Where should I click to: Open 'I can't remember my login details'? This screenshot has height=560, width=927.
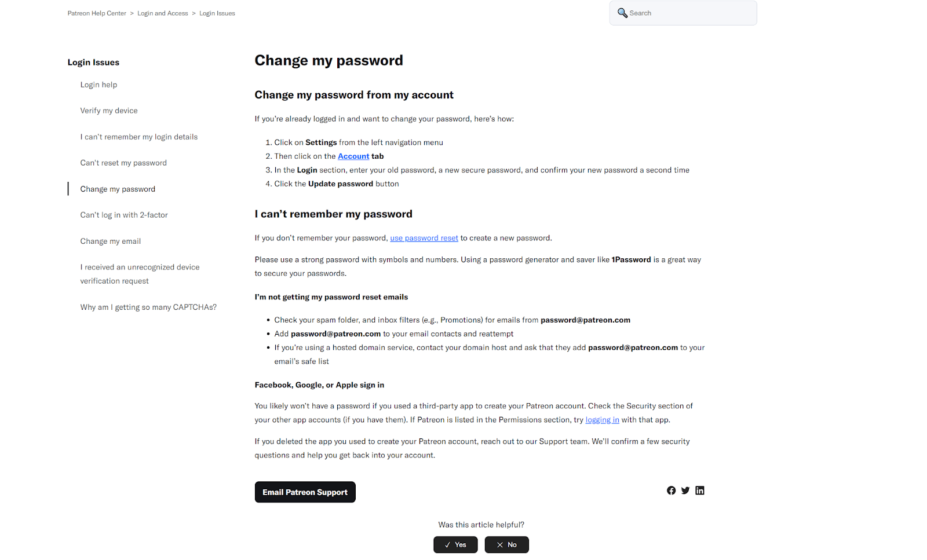139,137
